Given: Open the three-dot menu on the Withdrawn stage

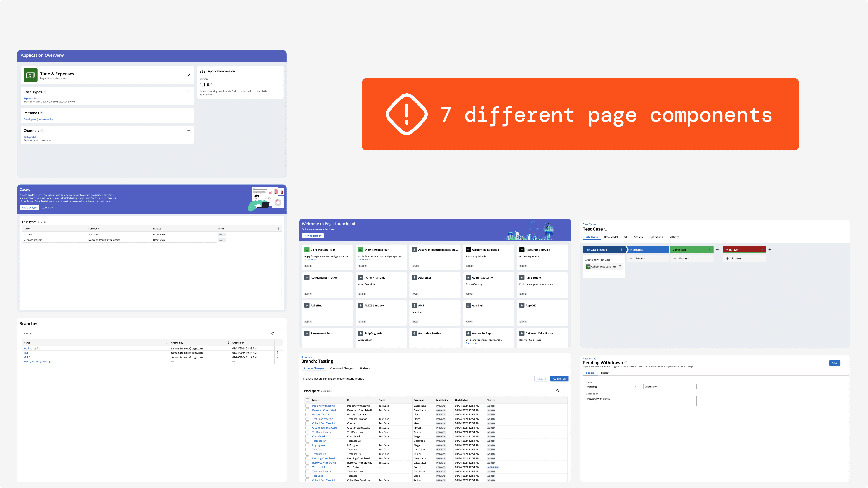Looking at the screenshot, I should coord(762,250).
